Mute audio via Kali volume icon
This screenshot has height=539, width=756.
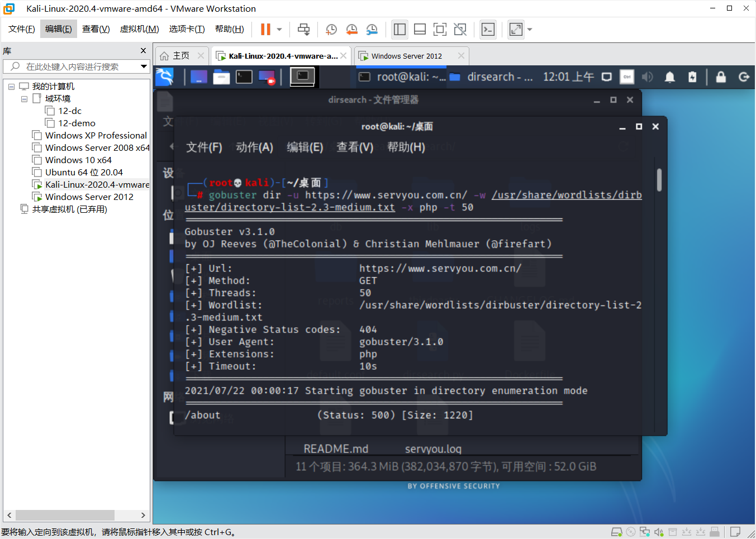(648, 77)
